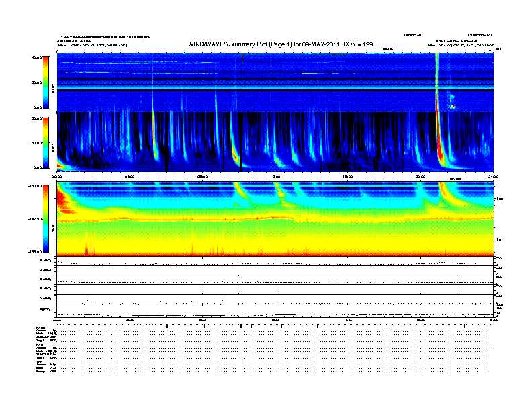Viewport: 532px width, 411px height.
Task: Click the red patch at 00:00 in TNR panel
Action: 62,200
